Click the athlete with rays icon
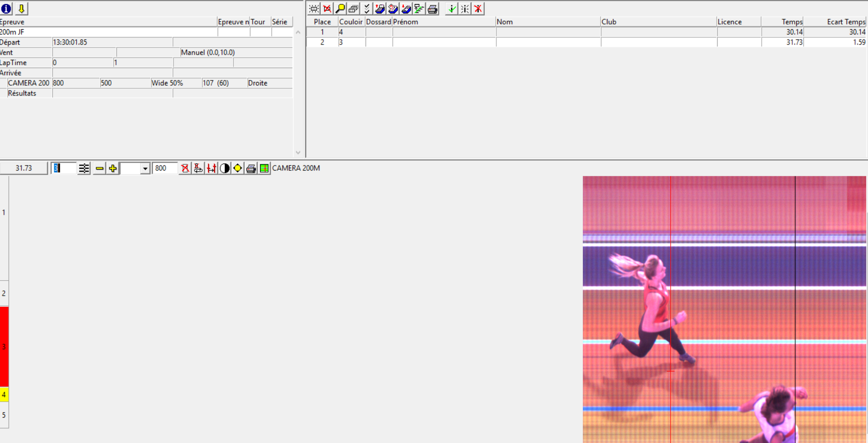Viewport: 868px width, 443px height. tap(465, 9)
